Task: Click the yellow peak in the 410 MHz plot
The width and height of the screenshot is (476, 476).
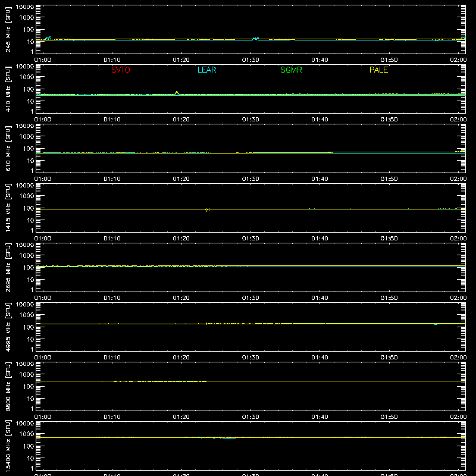Action: pyautogui.click(x=177, y=92)
